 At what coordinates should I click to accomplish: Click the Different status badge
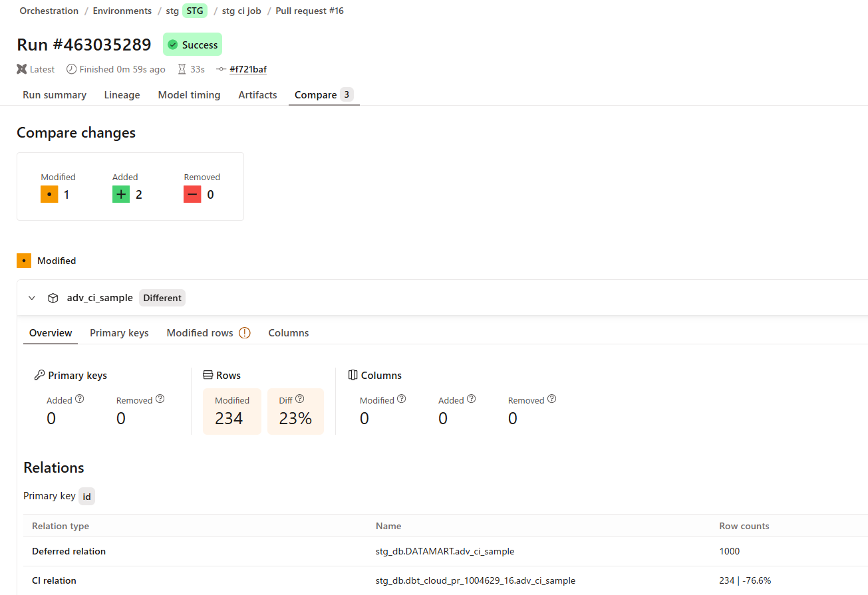pyautogui.click(x=162, y=298)
